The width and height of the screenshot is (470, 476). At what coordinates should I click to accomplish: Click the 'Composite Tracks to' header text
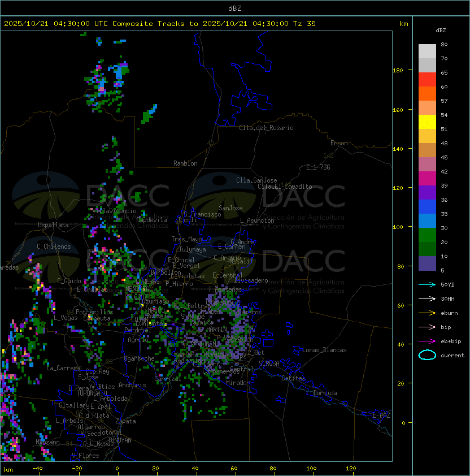pyautogui.click(x=155, y=24)
